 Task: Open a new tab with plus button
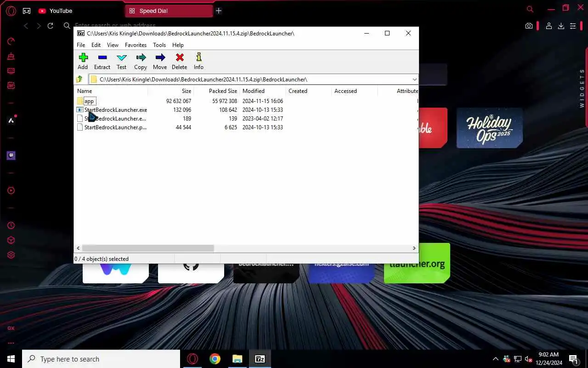pyautogui.click(x=219, y=11)
